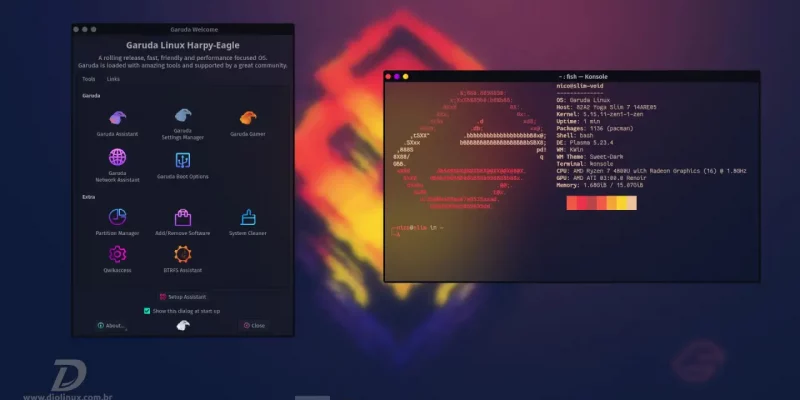Launch Garuda Settings Manager
Image resolution: width=800 pixels, height=400 pixels.
183,124
